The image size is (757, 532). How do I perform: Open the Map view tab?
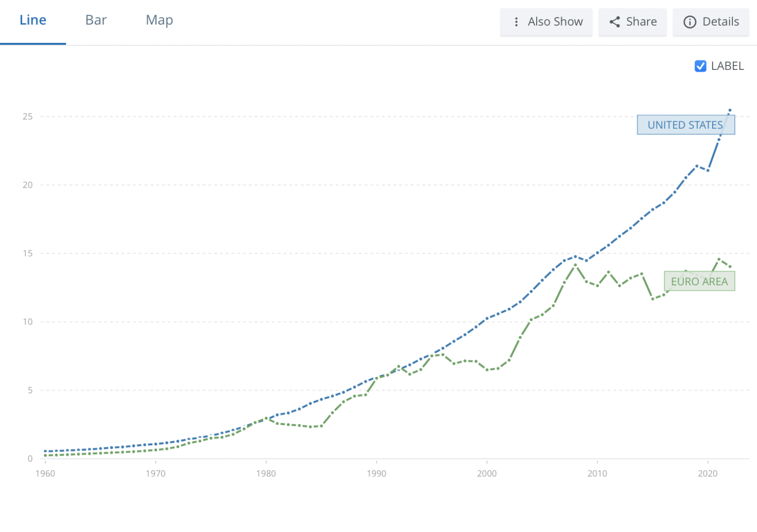point(159,20)
